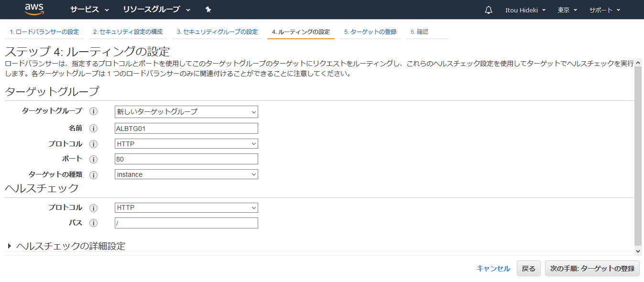Click info icon next to ポート field
The image size is (644, 282).
(x=93, y=159)
